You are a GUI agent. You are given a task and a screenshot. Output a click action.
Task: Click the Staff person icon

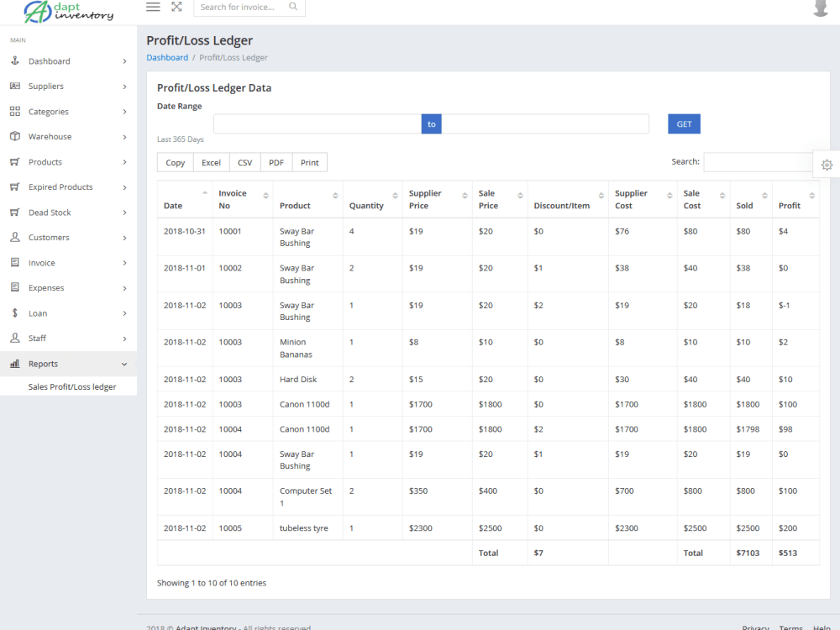pos(15,338)
